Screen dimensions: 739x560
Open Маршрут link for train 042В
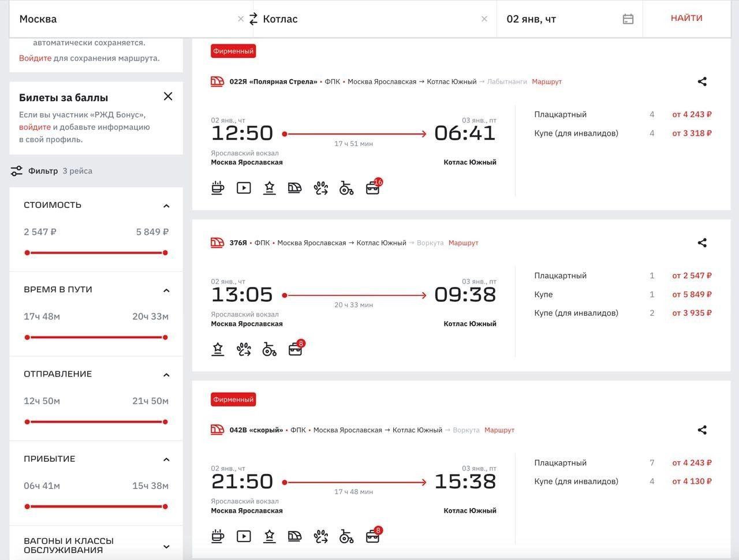pyautogui.click(x=499, y=430)
